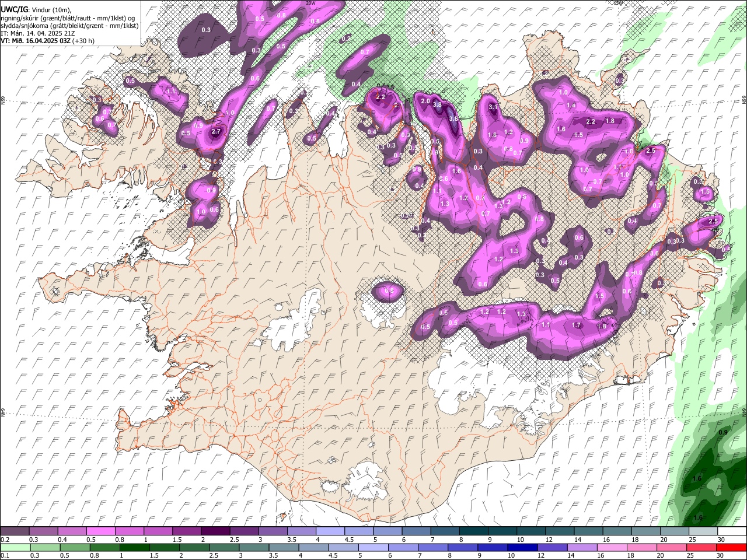This screenshot has height=560, width=747.
Task: Click the bright red 30 swatch ending bottom legend row
Action: 731,548
